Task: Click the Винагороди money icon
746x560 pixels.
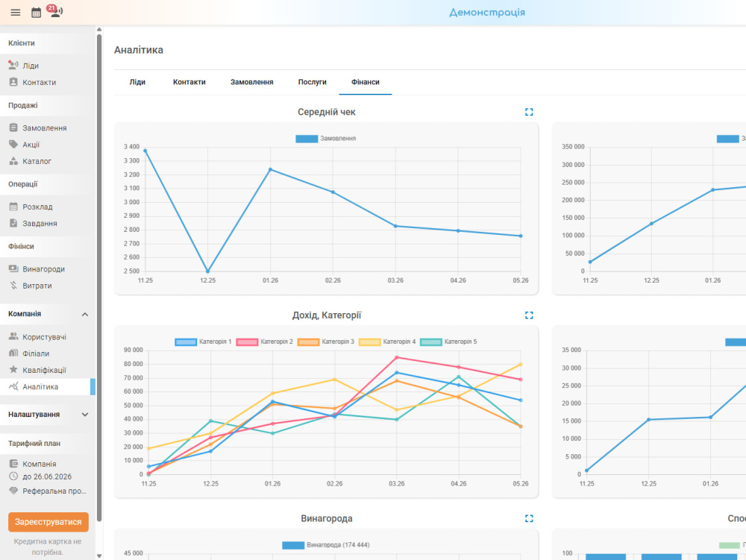Action: (13, 268)
